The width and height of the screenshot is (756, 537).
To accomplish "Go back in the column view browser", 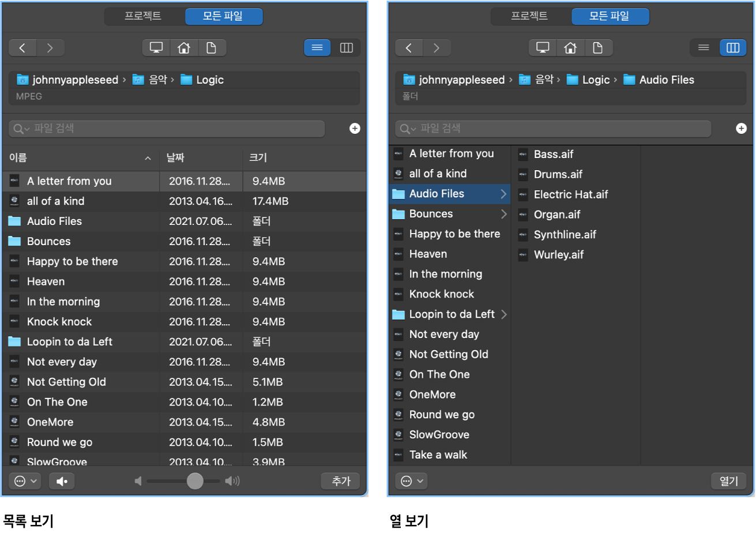I will [x=409, y=48].
